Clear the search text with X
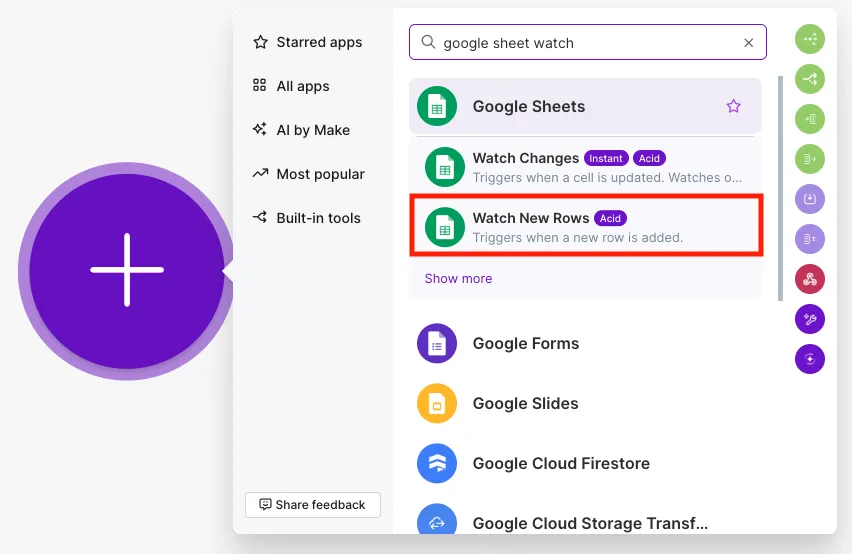 pyautogui.click(x=748, y=42)
